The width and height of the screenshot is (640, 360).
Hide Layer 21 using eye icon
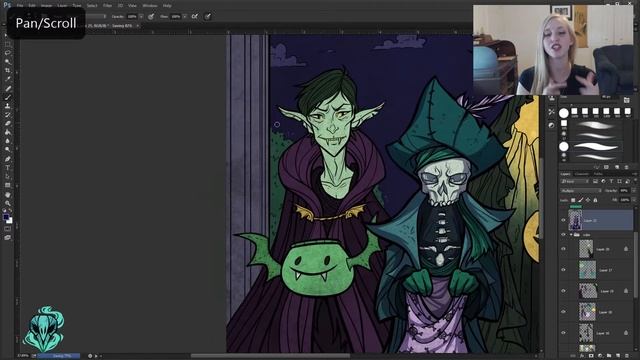tap(564, 220)
